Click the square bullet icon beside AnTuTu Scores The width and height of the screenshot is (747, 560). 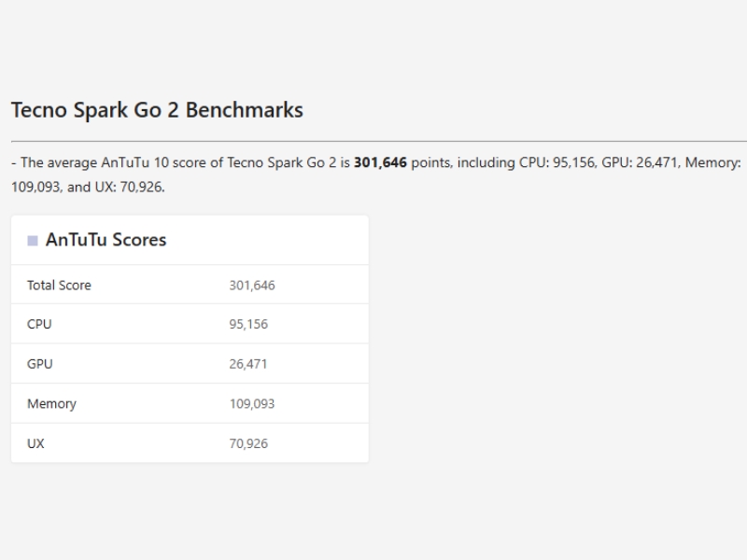point(33,241)
